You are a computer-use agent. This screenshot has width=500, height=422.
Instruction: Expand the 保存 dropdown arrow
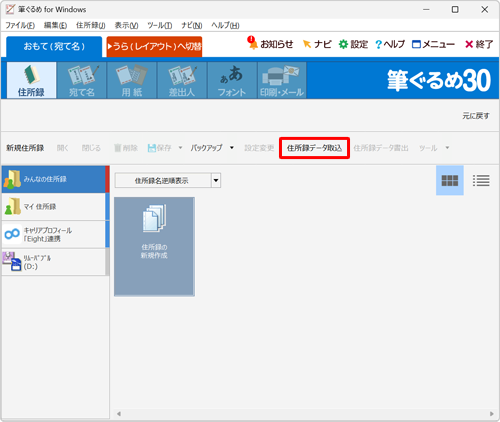point(180,148)
